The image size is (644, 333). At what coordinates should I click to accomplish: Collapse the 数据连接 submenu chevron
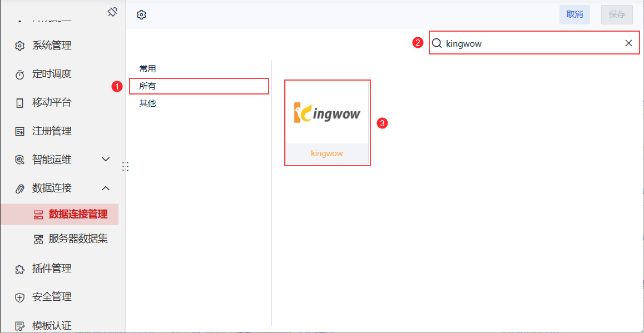pyautogui.click(x=106, y=188)
